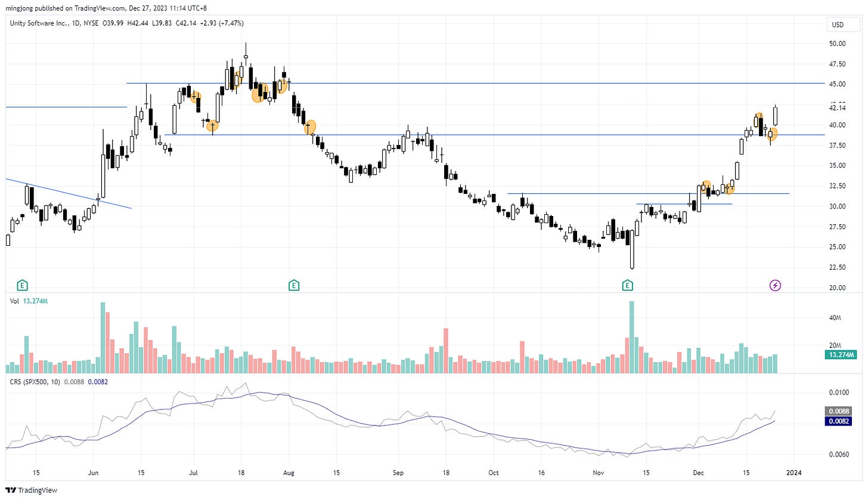The width and height of the screenshot is (868, 500).
Task: Select the orange circle marker near the late-December candles
Action: pos(772,135)
